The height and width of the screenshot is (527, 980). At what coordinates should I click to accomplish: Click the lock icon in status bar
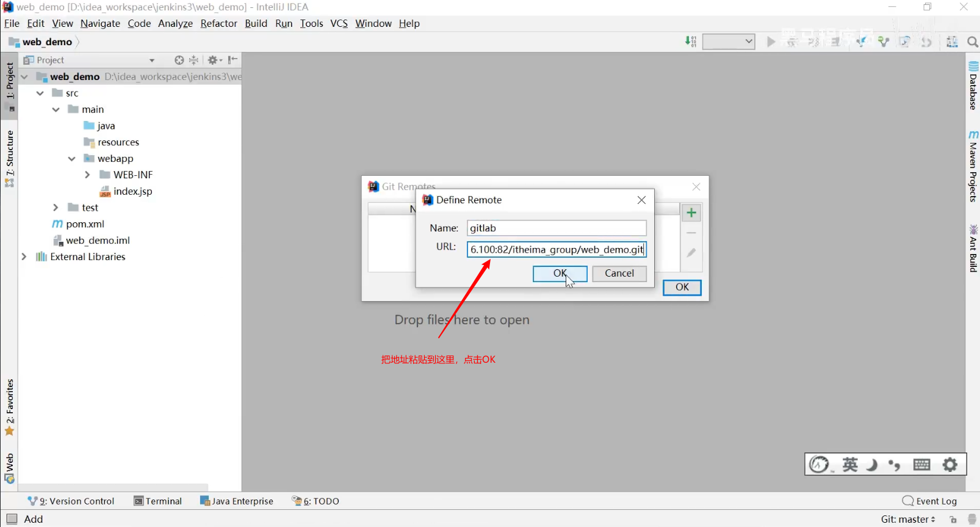pyautogui.click(x=953, y=520)
